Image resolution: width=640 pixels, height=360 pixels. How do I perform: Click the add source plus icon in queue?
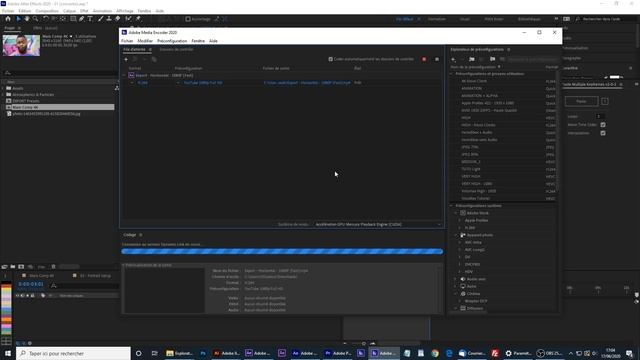(x=126, y=60)
